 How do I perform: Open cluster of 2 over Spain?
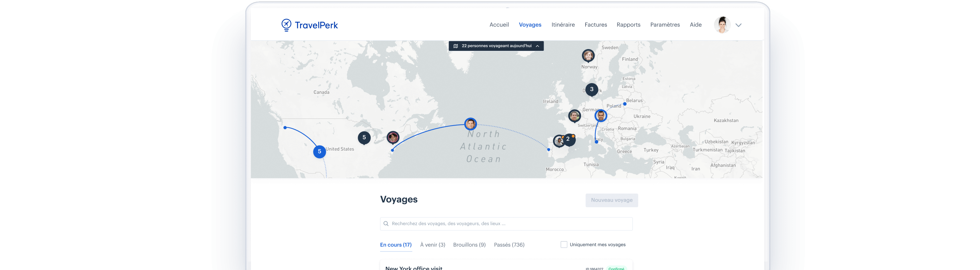pyautogui.click(x=568, y=140)
